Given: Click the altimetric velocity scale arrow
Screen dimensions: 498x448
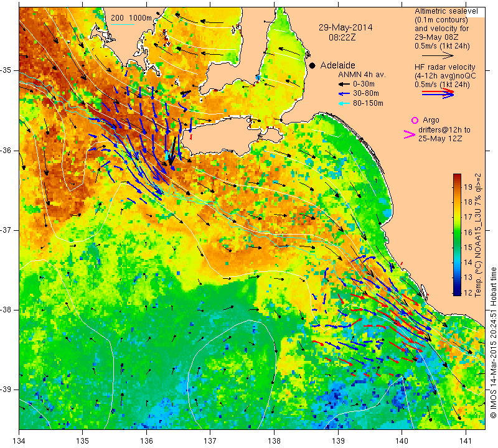Looking at the screenshot, I should [x=438, y=55].
